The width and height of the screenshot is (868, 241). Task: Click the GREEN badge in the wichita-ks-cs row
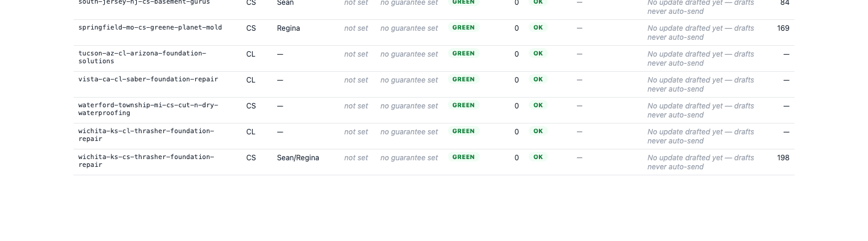coord(464,157)
